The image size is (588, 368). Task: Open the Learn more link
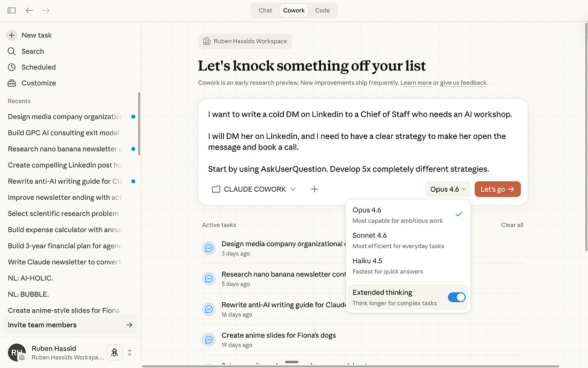click(416, 83)
